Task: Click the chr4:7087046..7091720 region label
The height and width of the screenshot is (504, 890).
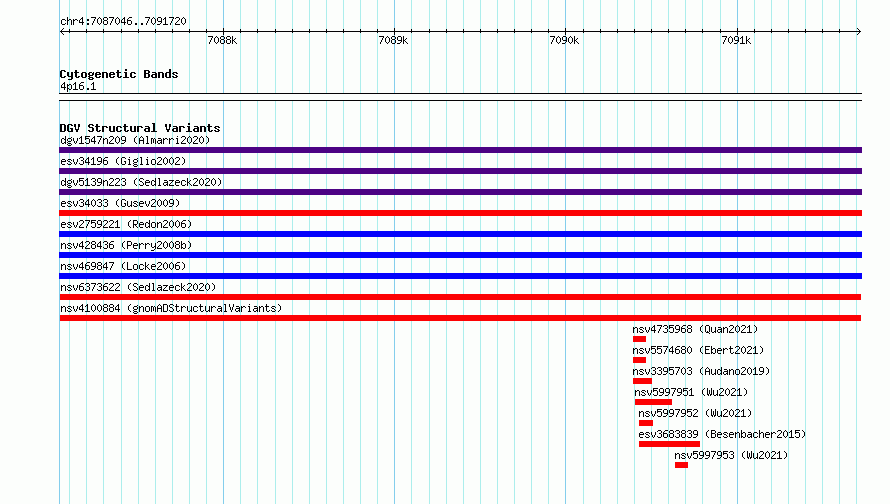Action: [123, 21]
